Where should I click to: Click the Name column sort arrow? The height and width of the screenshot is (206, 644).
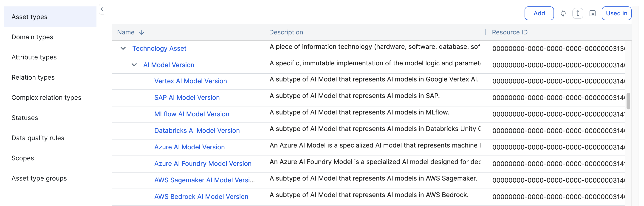tap(142, 33)
